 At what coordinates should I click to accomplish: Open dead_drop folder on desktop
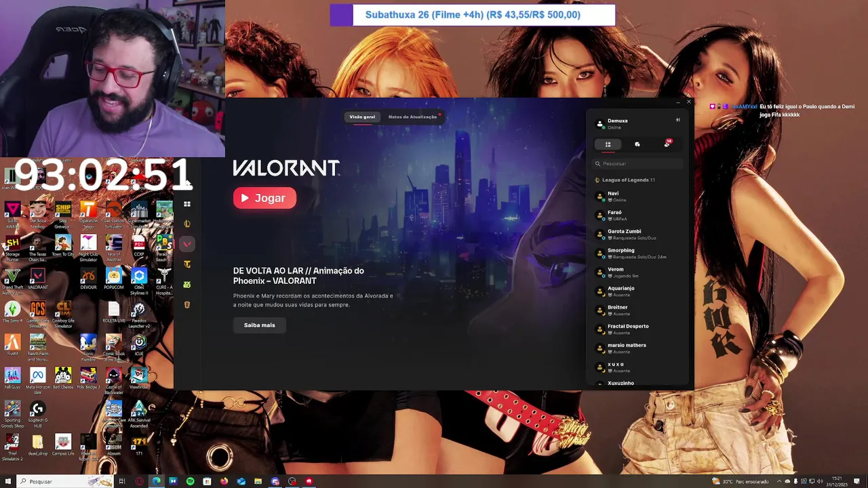(38, 445)
